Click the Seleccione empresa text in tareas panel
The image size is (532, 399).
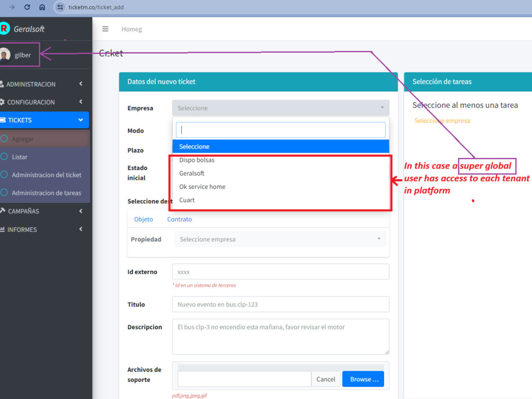pos(442,121)
